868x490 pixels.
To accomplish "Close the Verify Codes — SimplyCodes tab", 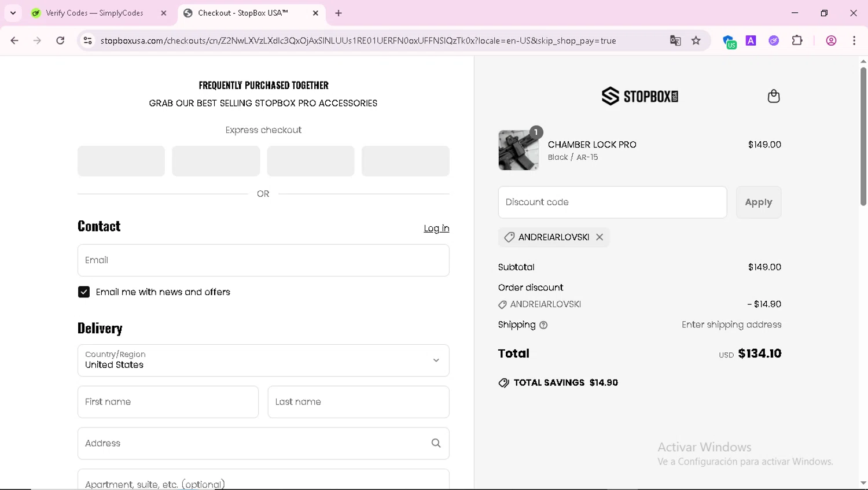I will coord(164,13).
